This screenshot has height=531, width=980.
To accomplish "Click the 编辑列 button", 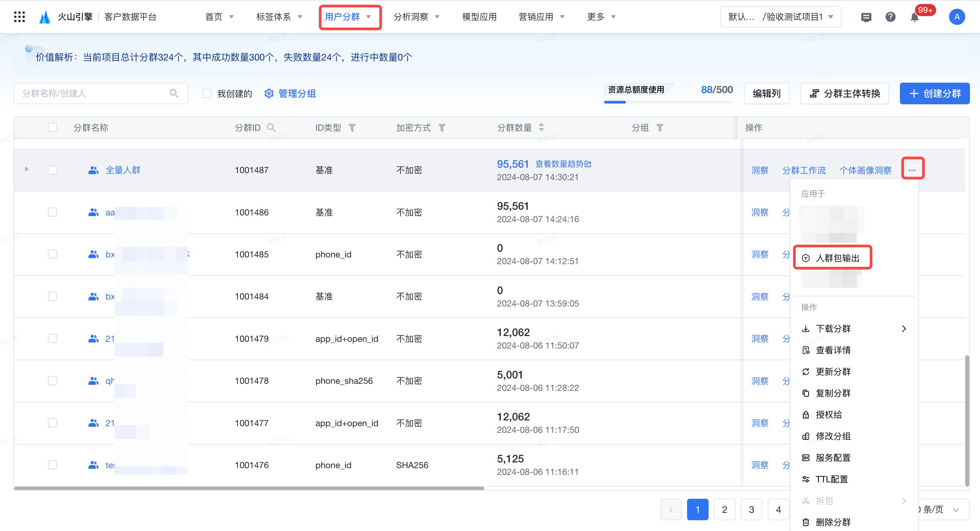I will 766,93.
